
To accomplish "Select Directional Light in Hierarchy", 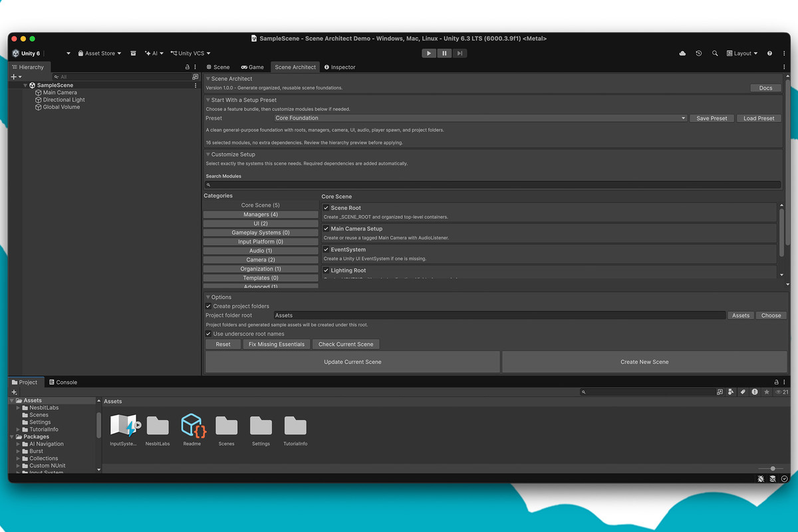I will coord(64,100).
